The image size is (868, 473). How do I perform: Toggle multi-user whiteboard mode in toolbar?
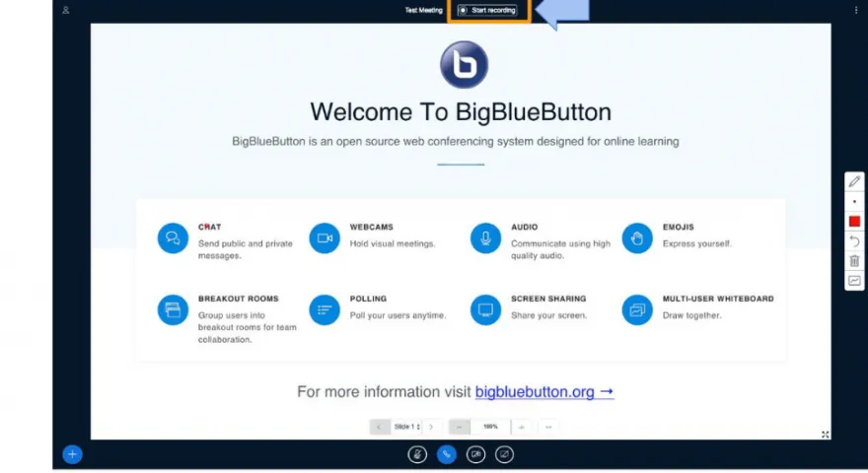coord(854,281)
